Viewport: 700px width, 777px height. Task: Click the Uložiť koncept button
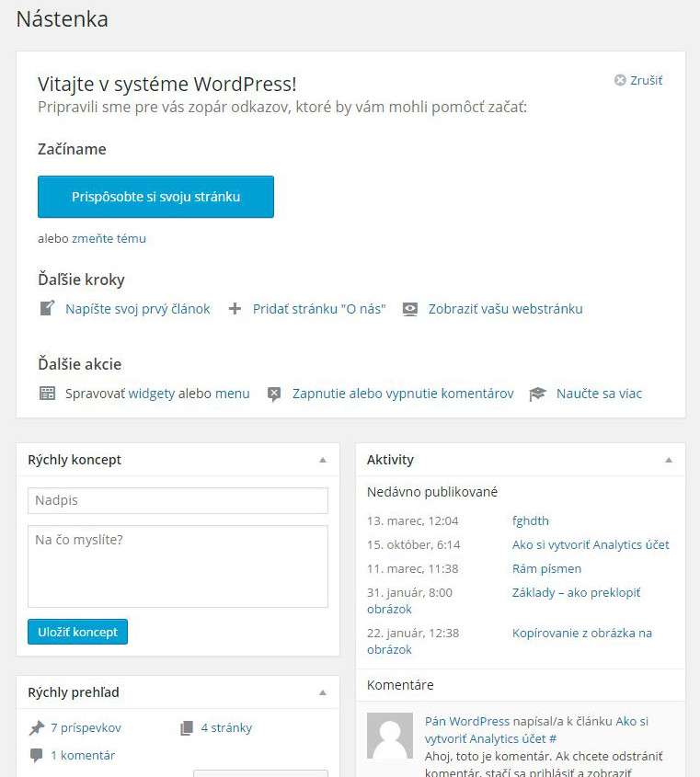(x=78, y=632)
